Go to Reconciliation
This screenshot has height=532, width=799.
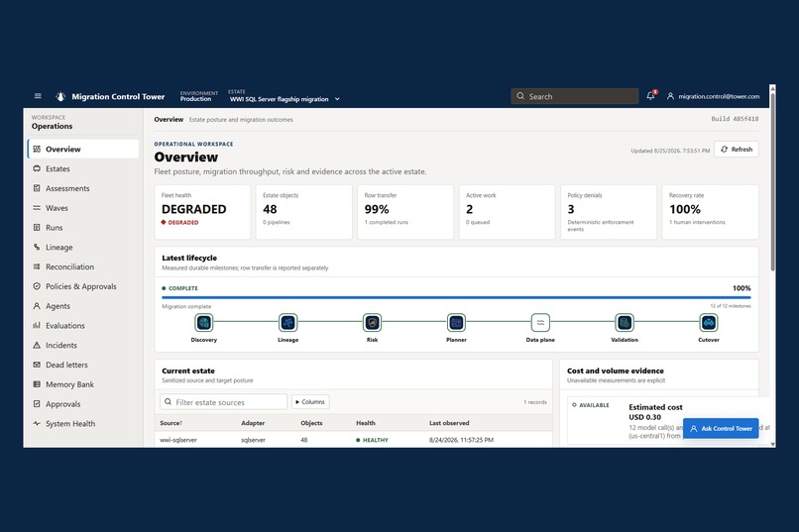tap(83, 266)
